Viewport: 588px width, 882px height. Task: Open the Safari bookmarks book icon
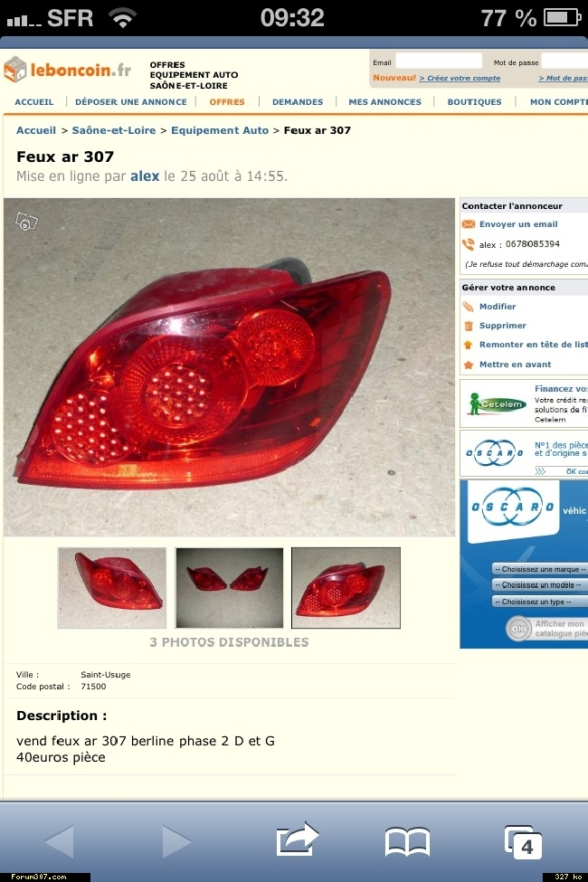pyautogui.click(x=407, y=842)
